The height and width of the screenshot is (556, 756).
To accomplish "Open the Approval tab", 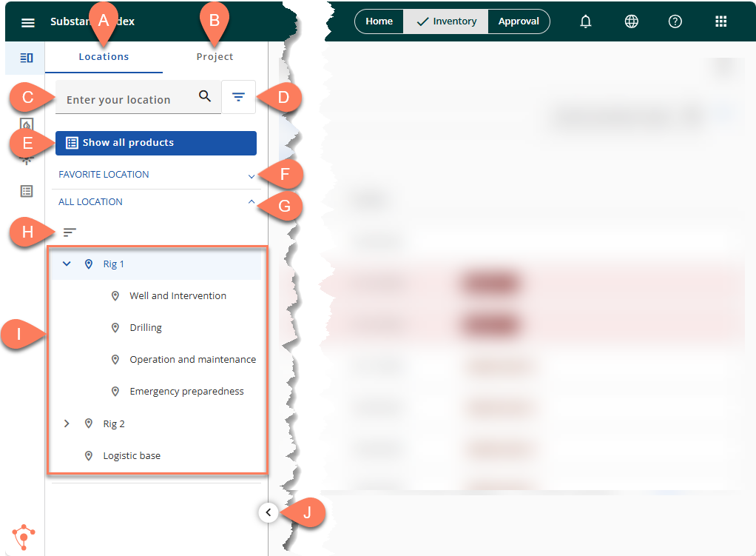I will [x=519, y=21].
